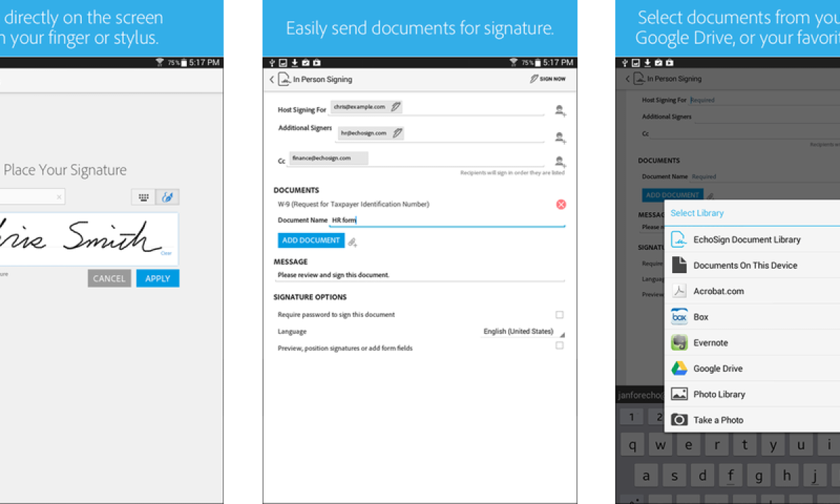The height and width of the screenshot is (504, 840).
Task: Click the Document Name field with HR form
Action: coord(447,220)
